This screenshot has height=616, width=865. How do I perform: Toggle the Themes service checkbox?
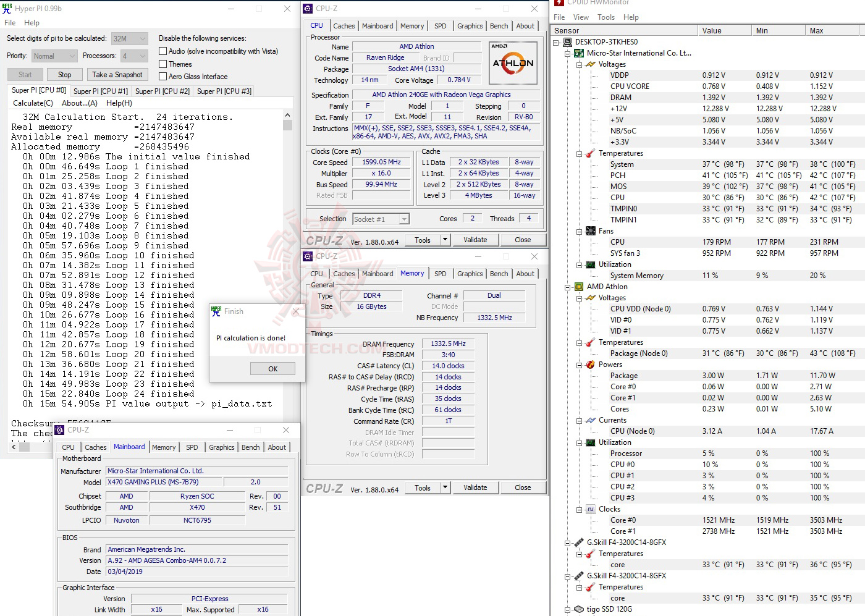[163, 64]
